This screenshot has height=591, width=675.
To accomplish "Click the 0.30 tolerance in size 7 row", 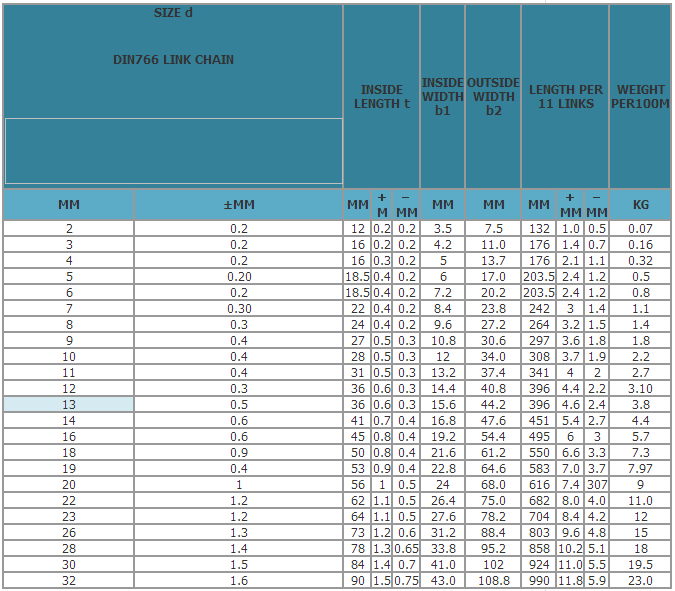I will (x=238, y=309).
